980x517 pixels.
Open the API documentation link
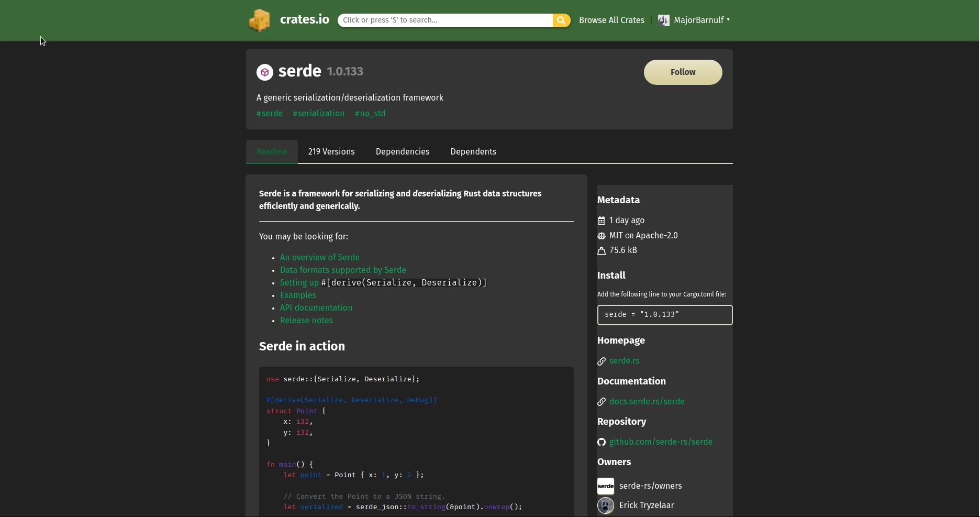point(316,308)
